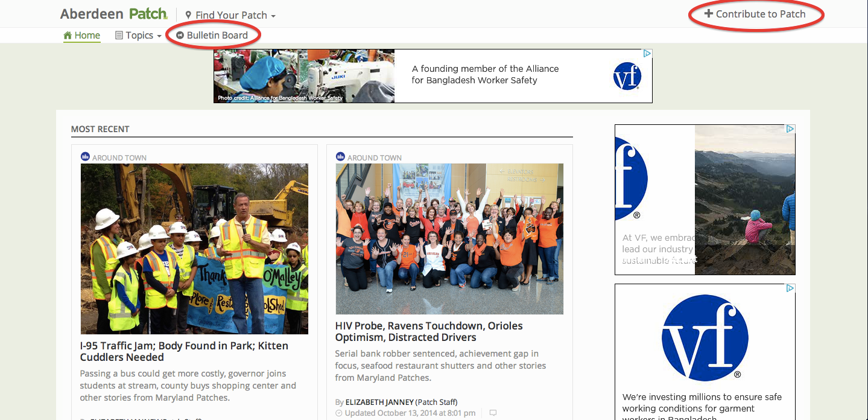Click the Aberdeen Patch logo
868x420 pixels.
point(114,14)
